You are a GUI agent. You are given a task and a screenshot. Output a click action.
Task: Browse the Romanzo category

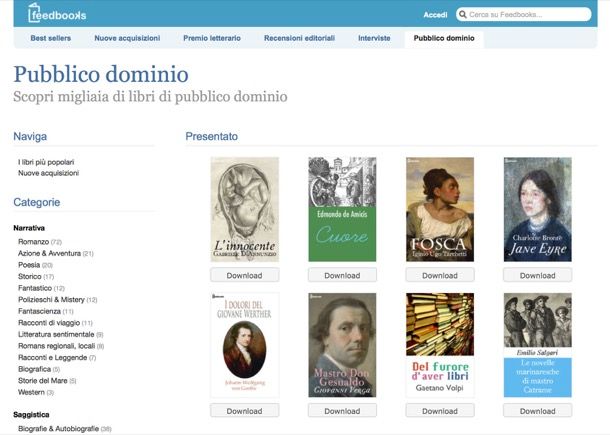(33, 242)
